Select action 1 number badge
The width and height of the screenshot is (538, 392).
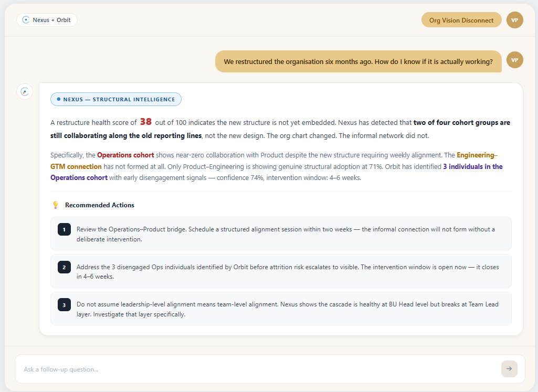click(64, 229)
